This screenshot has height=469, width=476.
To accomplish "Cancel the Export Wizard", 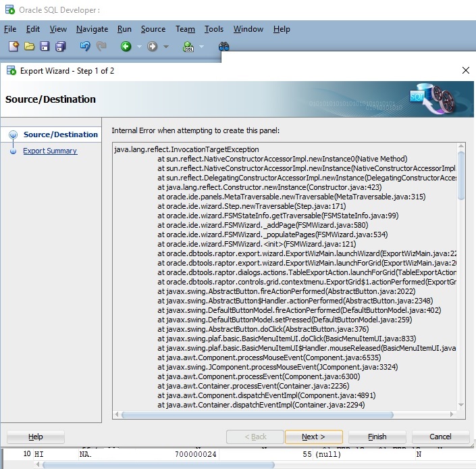I will pyautogui.click(x=440, y=437).
